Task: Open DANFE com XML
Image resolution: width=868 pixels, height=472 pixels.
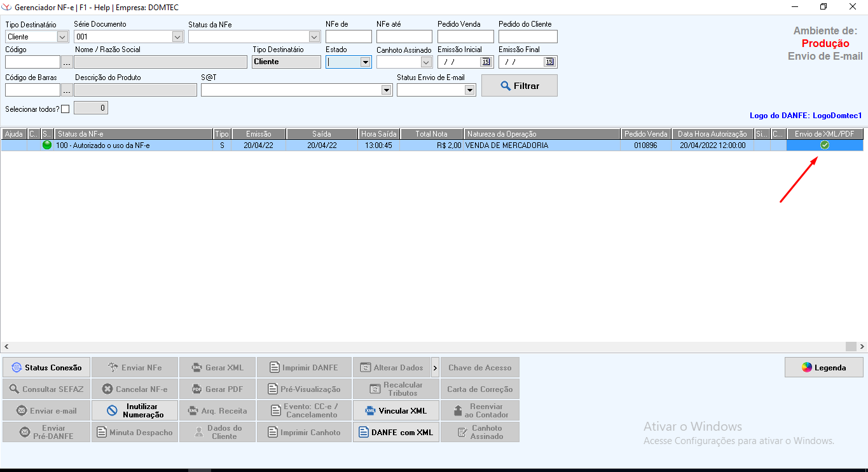Action: point(396,433)
